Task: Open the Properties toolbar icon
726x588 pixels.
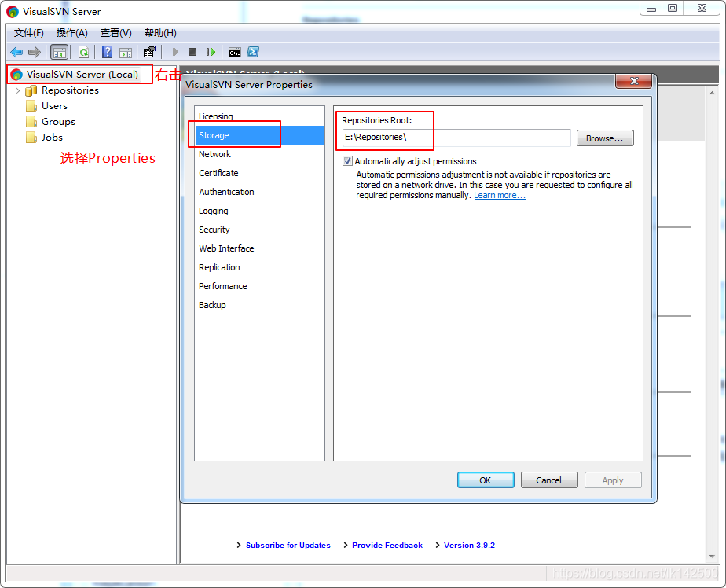Action: (x=149, y=52)
